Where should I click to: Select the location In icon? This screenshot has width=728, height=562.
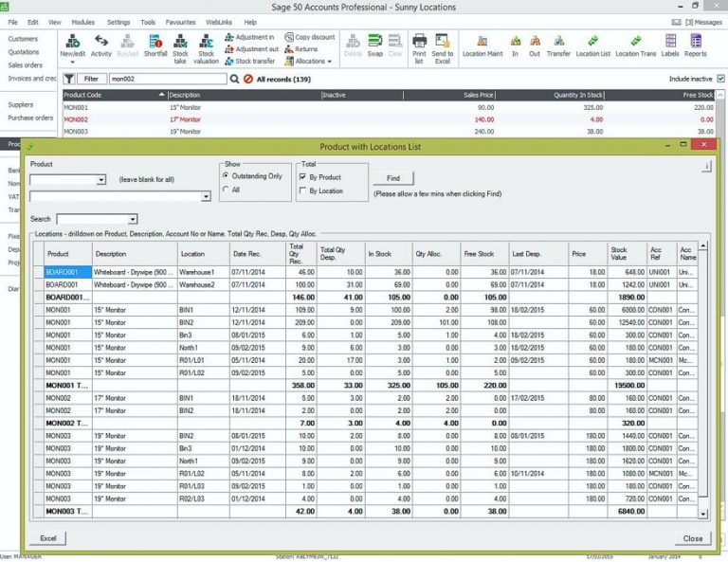pyautogui.click(x=515, y=45)
